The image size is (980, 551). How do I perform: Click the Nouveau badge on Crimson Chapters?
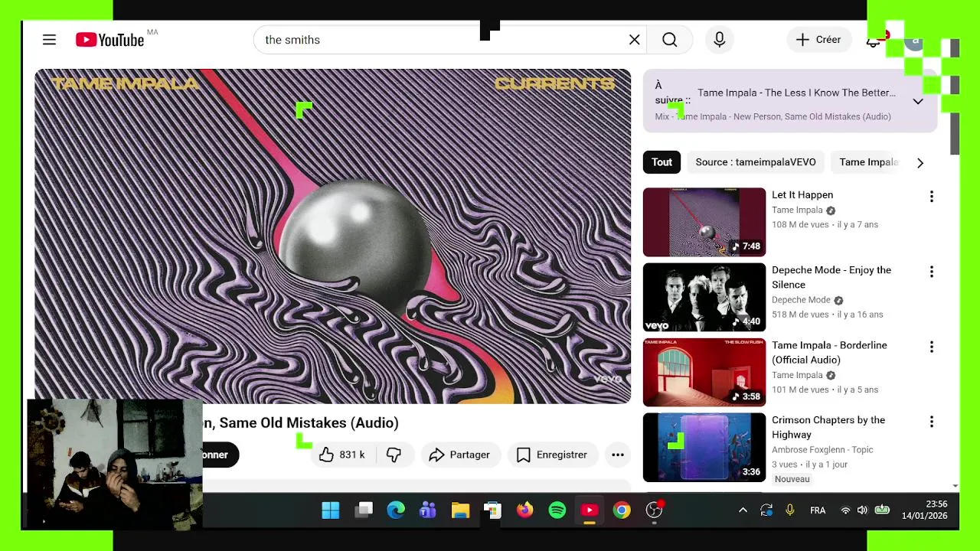(792, 479)
